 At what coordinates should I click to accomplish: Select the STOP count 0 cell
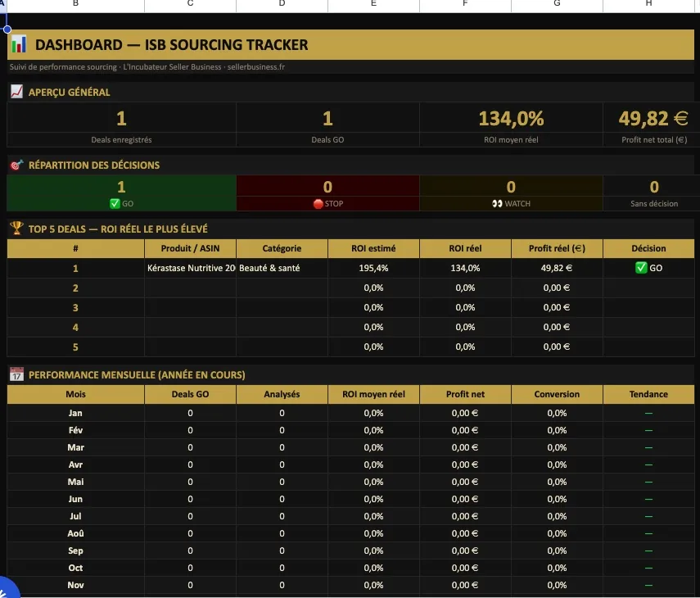tap(327, 187)
